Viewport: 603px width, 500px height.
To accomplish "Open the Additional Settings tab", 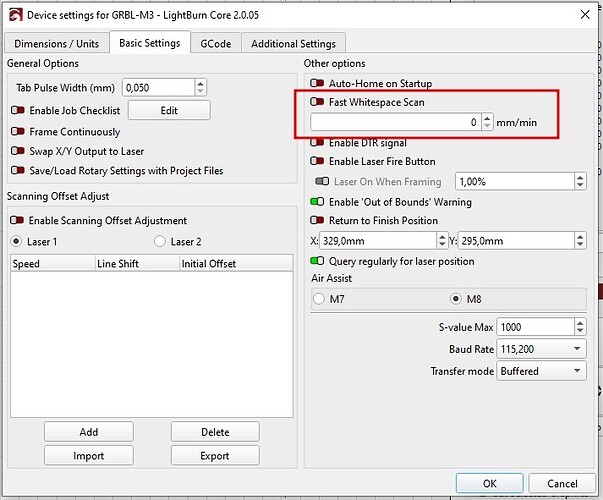I will pyautogui.click(x=293, y=43).
